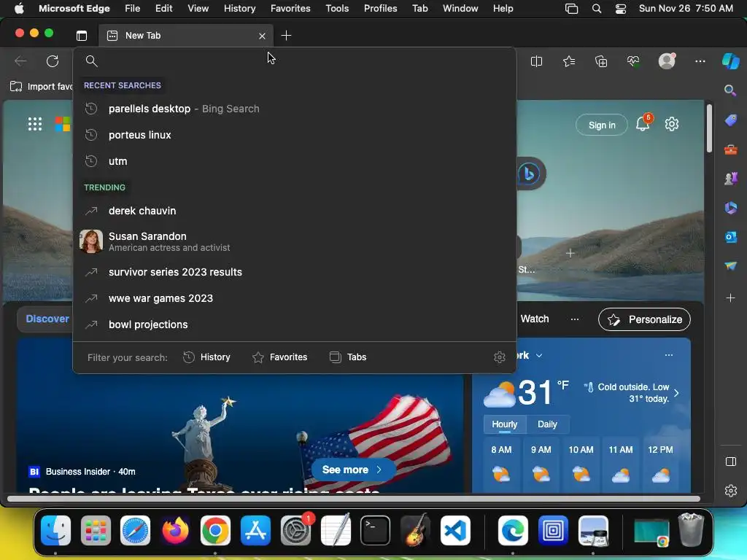Open sidebar Drop paper plane icon

click(x=731, y=265)
